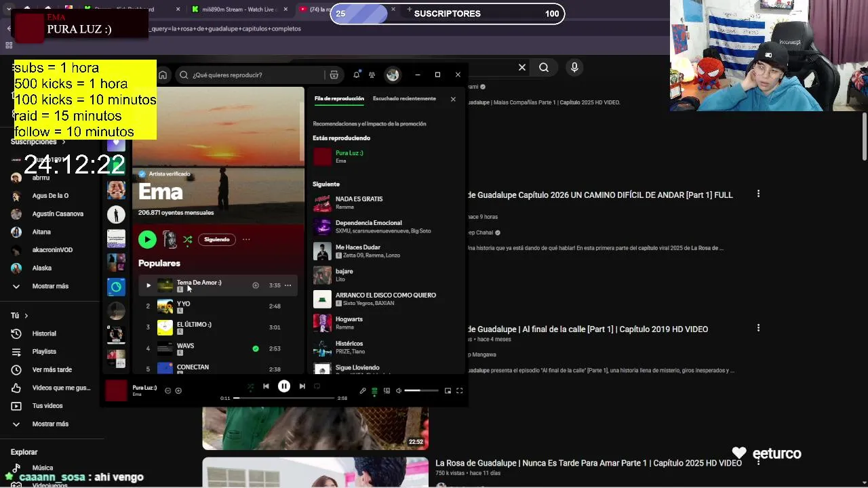Enter Spotify full screen mode
Image resolution: width=868 pixels, height=488 pixels.
tap(459, 390)
